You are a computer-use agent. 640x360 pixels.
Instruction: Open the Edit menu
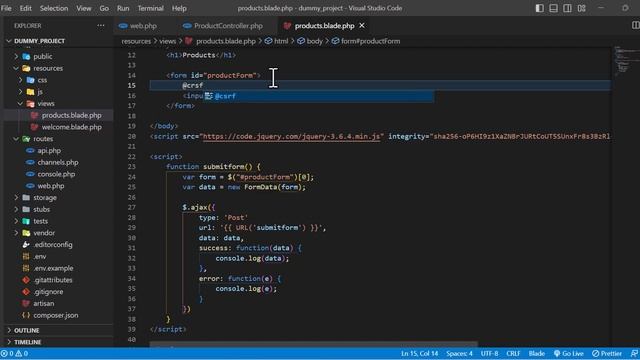coord(25,8)
